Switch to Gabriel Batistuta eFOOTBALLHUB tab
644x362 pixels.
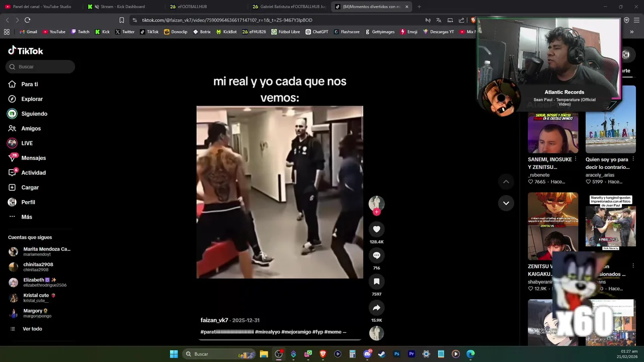click(289, 7)
